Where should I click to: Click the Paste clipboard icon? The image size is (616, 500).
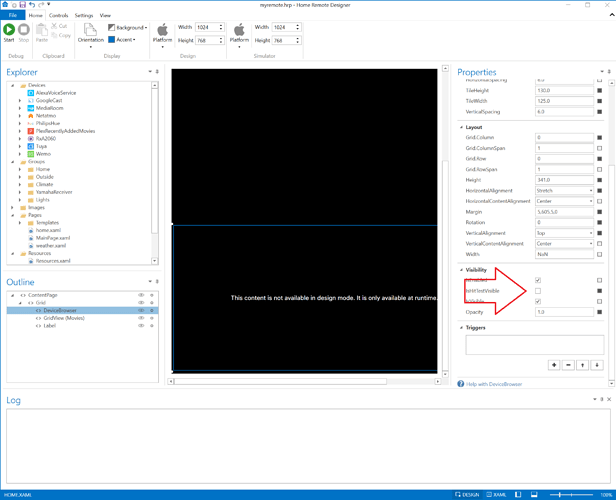click(42, 29)
